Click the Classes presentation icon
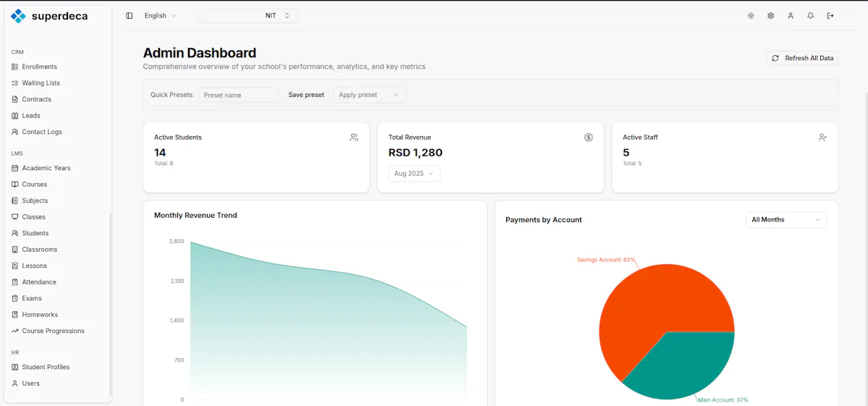This screenshot has width=868, height=406. 15,217
